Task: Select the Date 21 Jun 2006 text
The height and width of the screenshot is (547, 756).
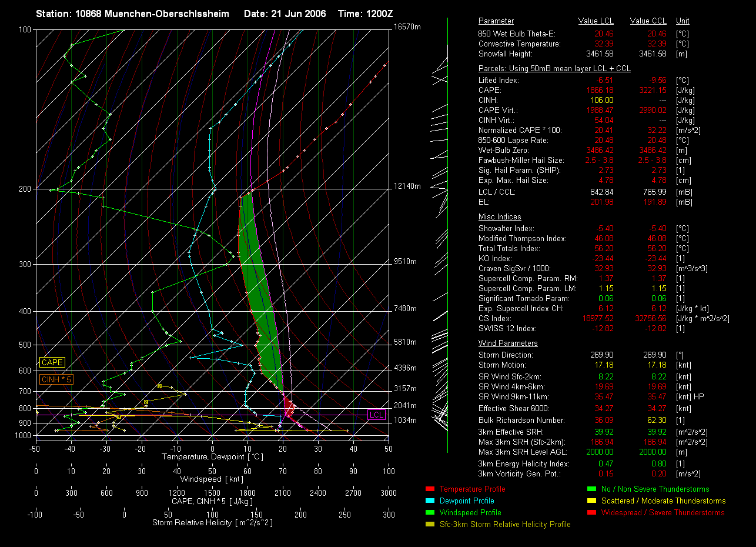Action: click(285, 14)
